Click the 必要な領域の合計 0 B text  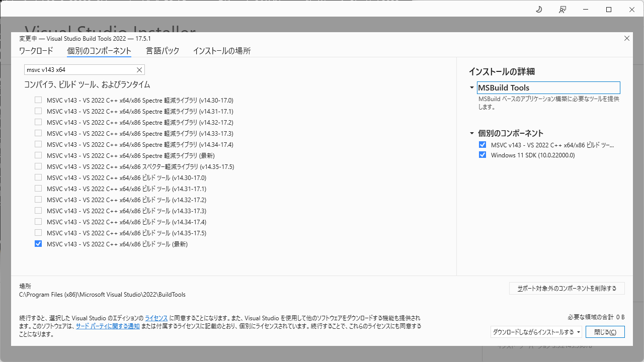pos(596,317)
